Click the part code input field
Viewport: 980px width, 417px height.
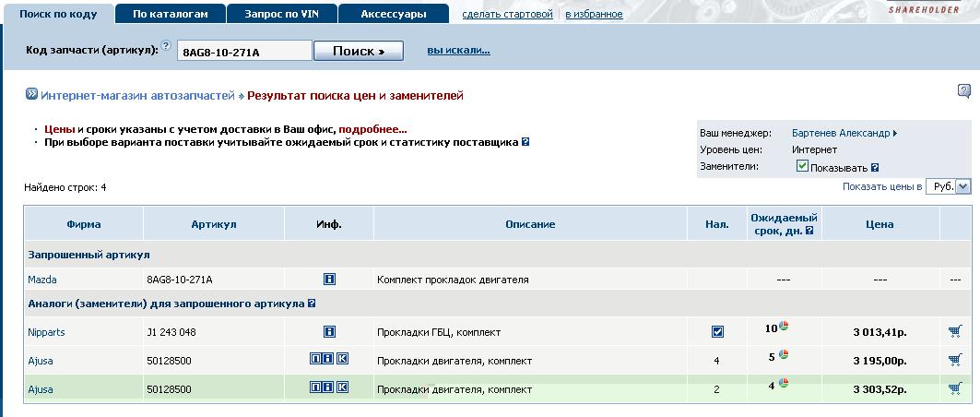click(x=244, y=52)
